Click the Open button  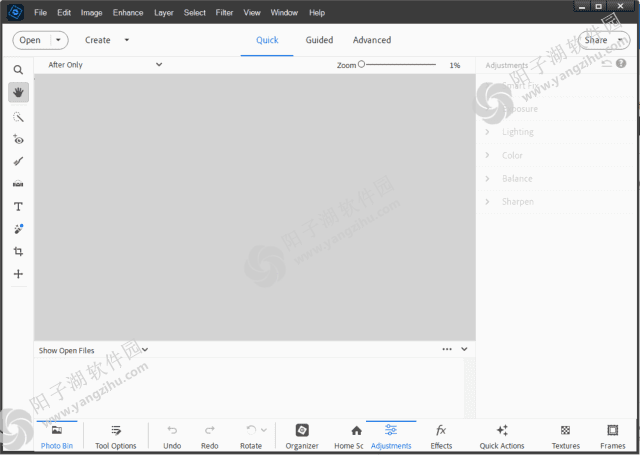[30, 40]
